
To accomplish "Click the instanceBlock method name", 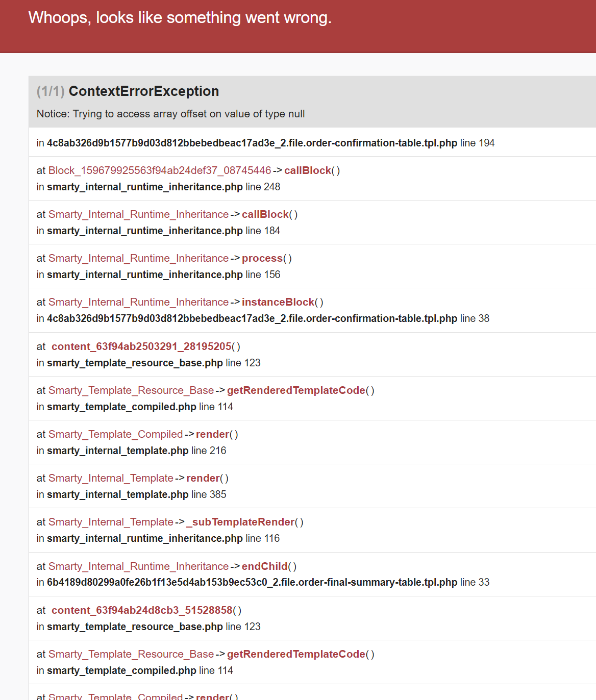I will (x=278, y=302).
